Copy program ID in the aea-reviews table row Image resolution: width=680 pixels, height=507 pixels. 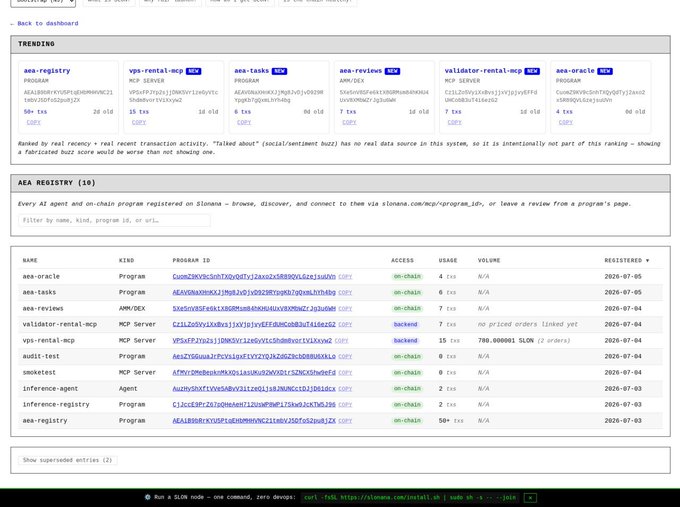[x=345, y=309]
